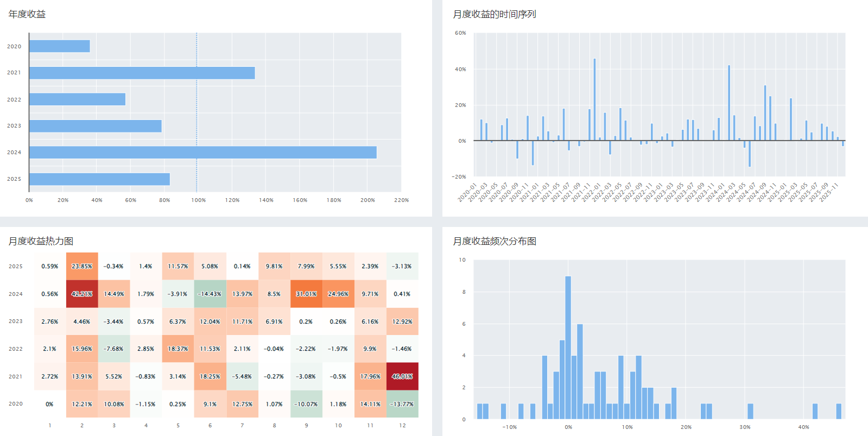
Task: Select the 46.01% heatmap cell
Action: pos(402,376)
